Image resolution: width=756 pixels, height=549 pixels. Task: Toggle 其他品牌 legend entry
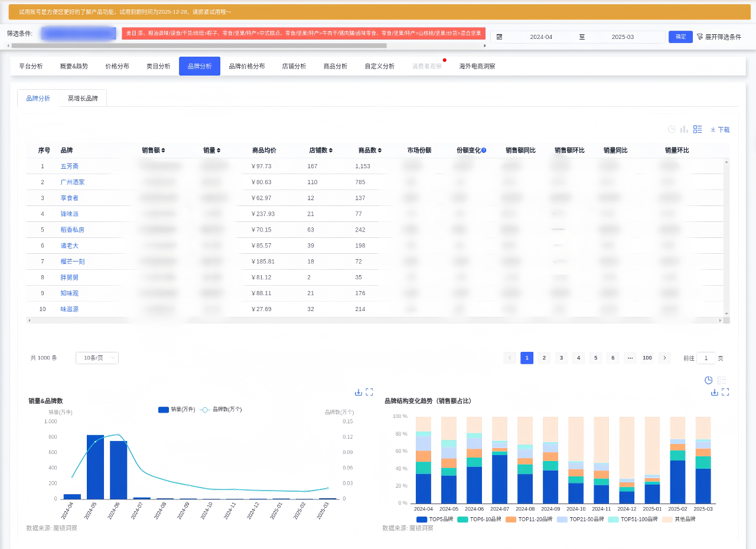tap(679, 519)
